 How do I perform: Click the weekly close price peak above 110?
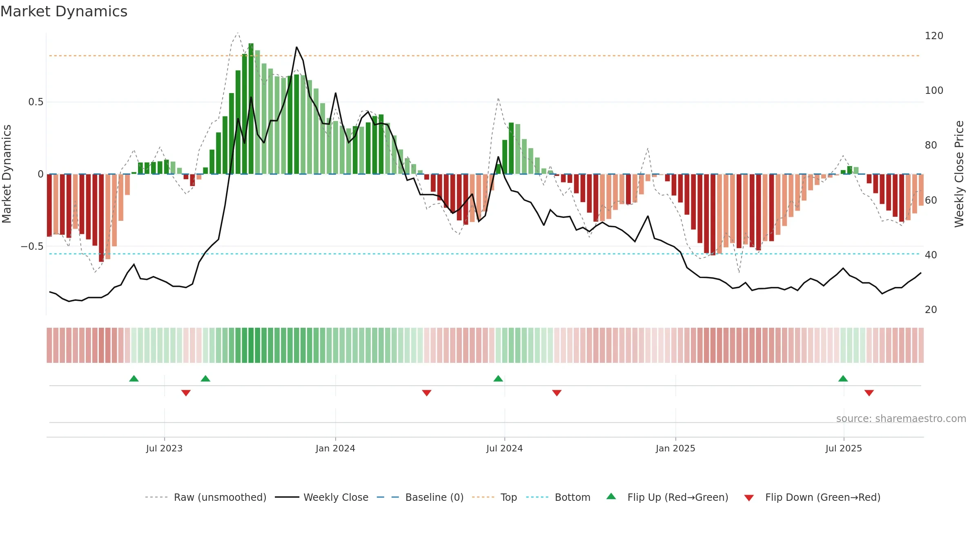point(296,47)
